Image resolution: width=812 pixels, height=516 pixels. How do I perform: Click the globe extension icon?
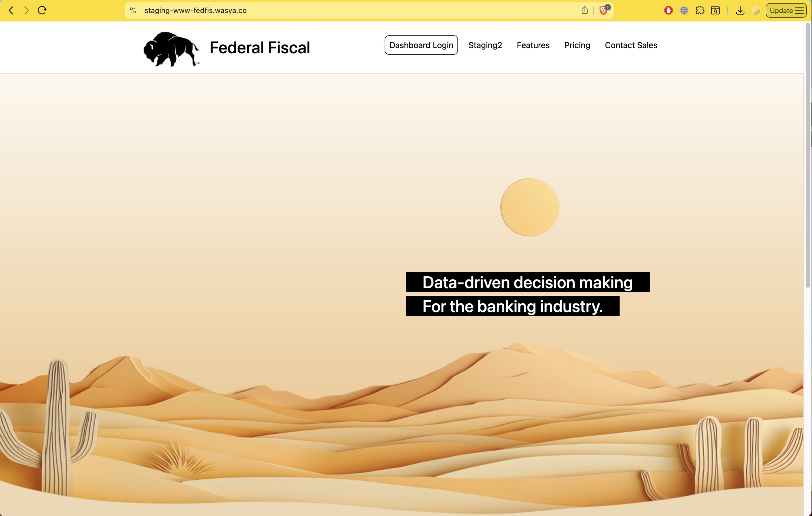[x=684, y=10]
